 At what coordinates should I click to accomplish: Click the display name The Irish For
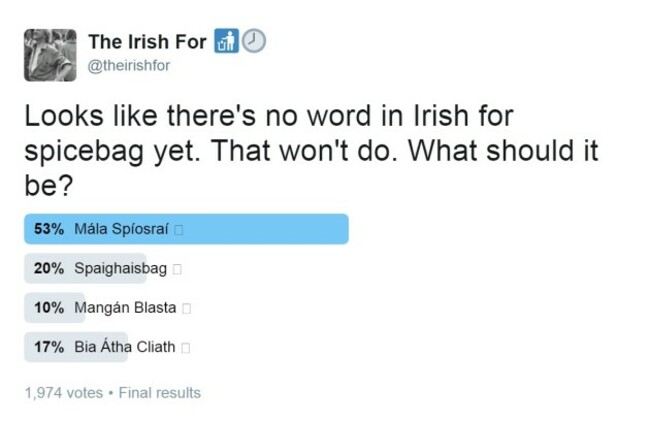(147, 41)
